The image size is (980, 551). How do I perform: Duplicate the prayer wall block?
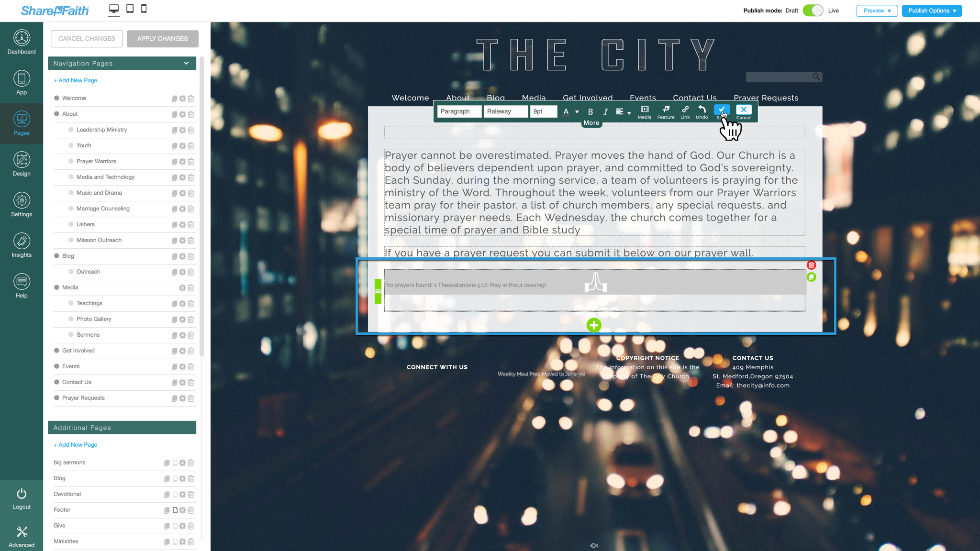811,277
